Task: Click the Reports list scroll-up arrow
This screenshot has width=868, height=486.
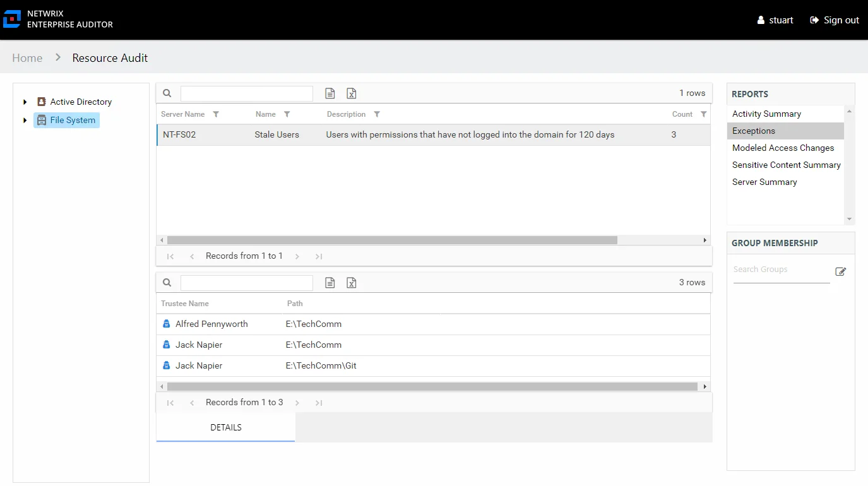Action: 849,111
